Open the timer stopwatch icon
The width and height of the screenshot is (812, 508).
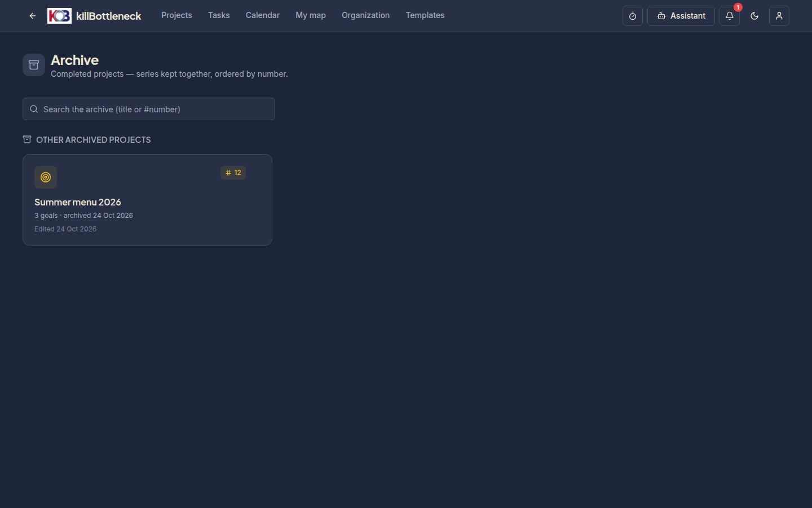(633, 16)
